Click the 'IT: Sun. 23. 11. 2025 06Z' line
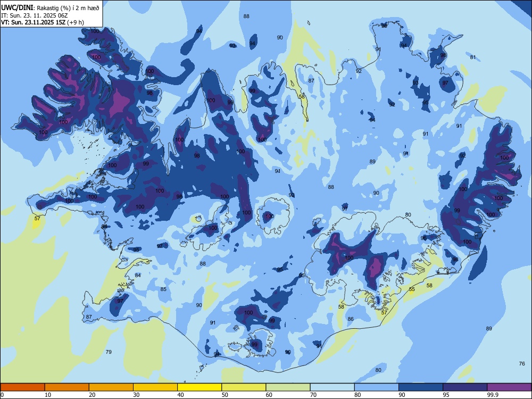The image size is (532, 399). coord(35,15)
